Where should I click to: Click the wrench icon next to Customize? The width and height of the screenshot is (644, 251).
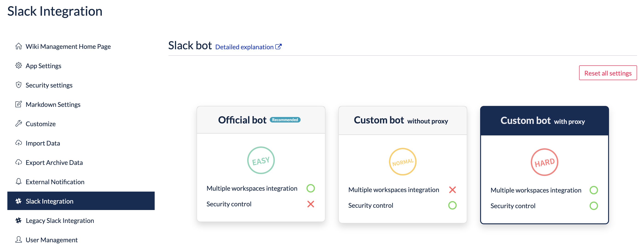pyautogui.click(x=18, y=123)
